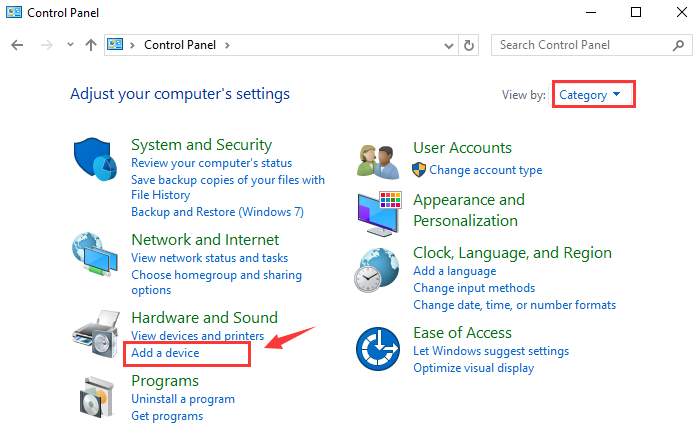Open the Clock, Language, and Region icon
Screen dimensions: 700x440
[x=377, y=270]
